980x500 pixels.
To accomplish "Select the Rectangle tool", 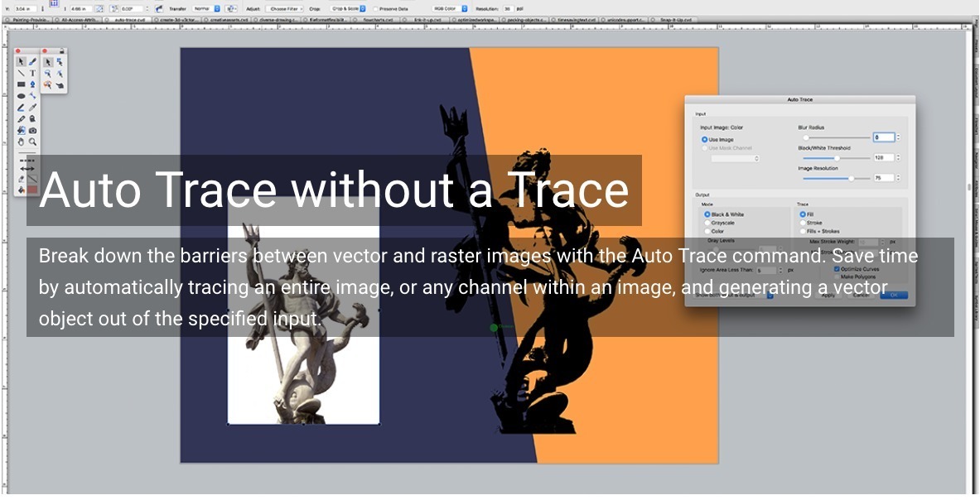I will click(x=21, y=84).
